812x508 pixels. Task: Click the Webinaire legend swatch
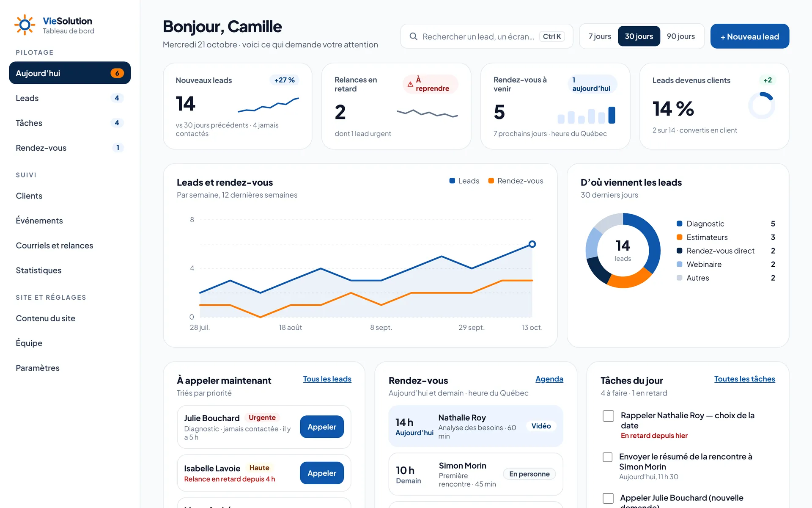[x=679, y=264]
